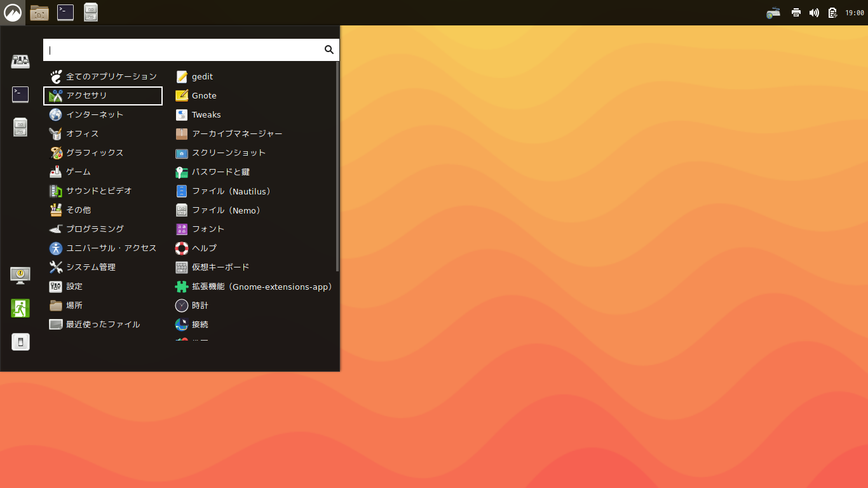The image size is (868, 488).
Task: Select the 全てのアプリケーション category
Action: (x=103, y=77)
